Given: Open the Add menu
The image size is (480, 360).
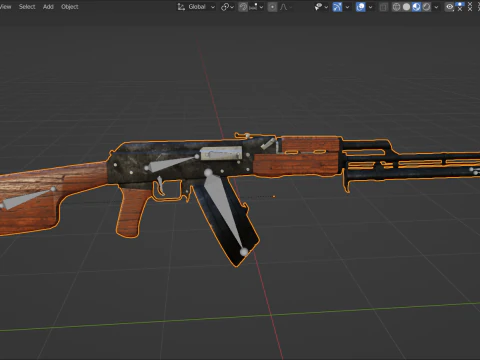Looking at the screenshot, I should tap(48, 7).
